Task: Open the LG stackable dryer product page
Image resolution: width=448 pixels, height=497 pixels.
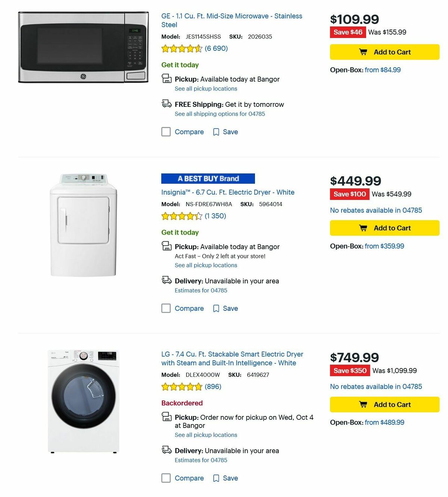Action: pos(231,358)
